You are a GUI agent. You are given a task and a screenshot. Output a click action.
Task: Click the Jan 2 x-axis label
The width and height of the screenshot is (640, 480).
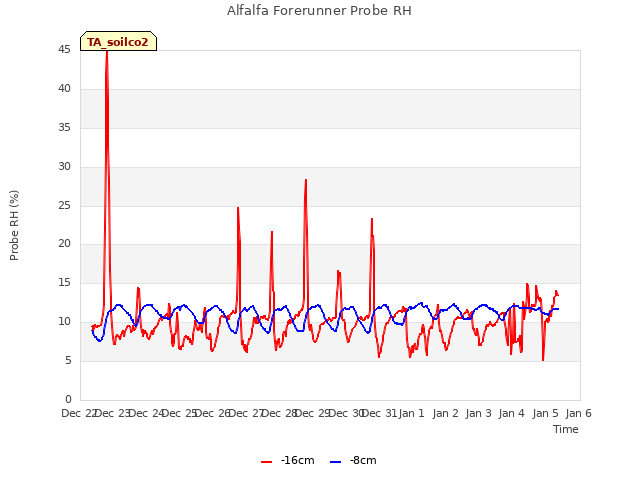pyautogui.click(x=445, y=413)
